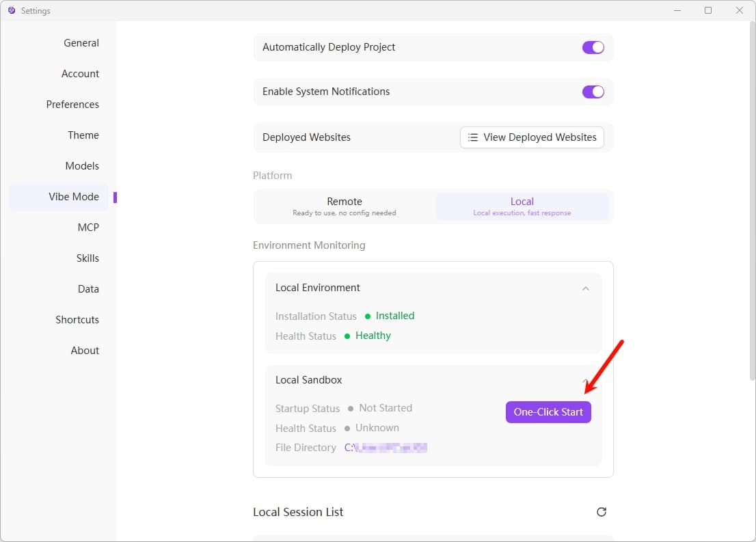Collapse the Local Environment section

(x=585, y=288)
